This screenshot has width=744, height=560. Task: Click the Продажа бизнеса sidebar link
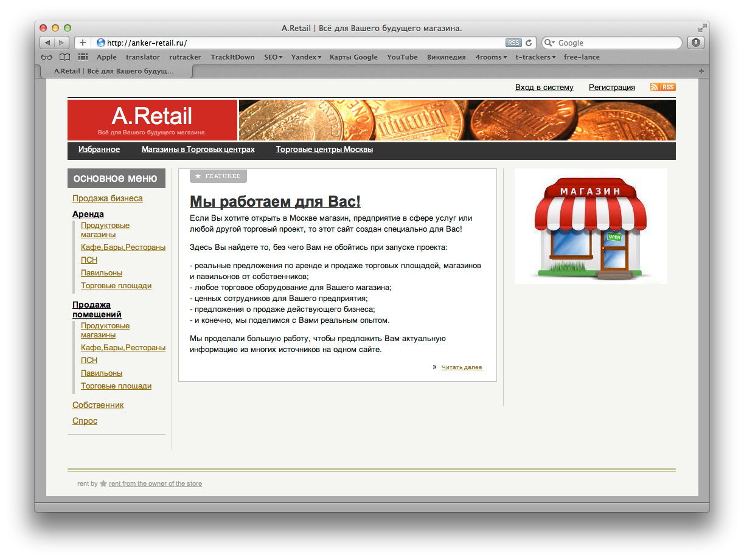pos(108,199)
